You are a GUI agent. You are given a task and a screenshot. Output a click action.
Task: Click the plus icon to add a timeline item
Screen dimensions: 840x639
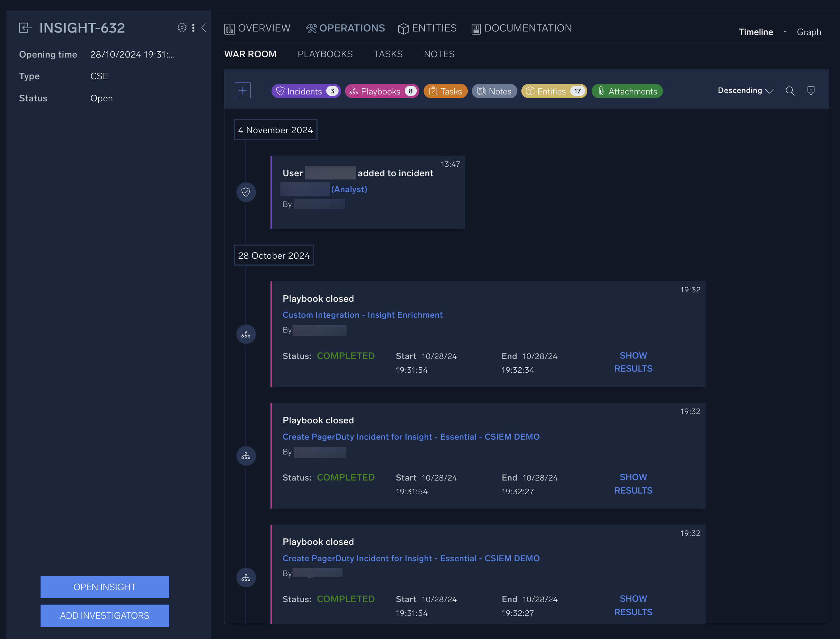243,90
